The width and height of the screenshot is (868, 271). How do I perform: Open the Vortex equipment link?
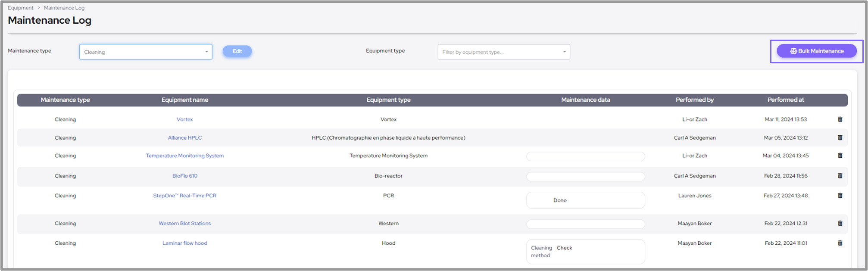(x=184, y=119)
